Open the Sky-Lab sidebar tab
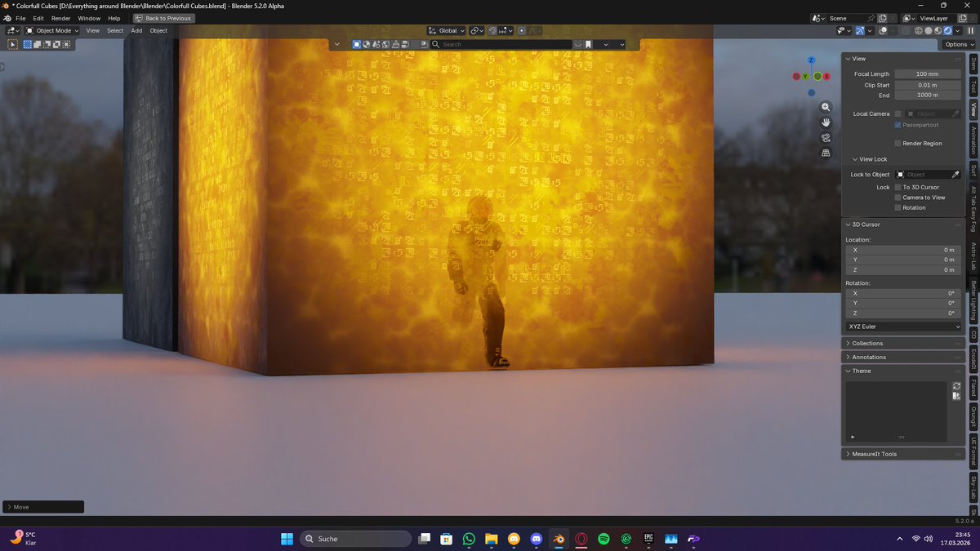The height and width of the screenshot is (551, 980). click(973, 487)
